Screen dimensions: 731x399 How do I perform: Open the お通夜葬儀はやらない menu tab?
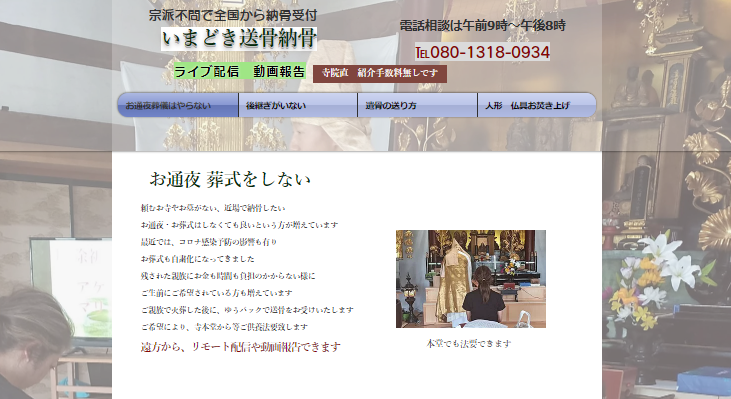point(178,105)
